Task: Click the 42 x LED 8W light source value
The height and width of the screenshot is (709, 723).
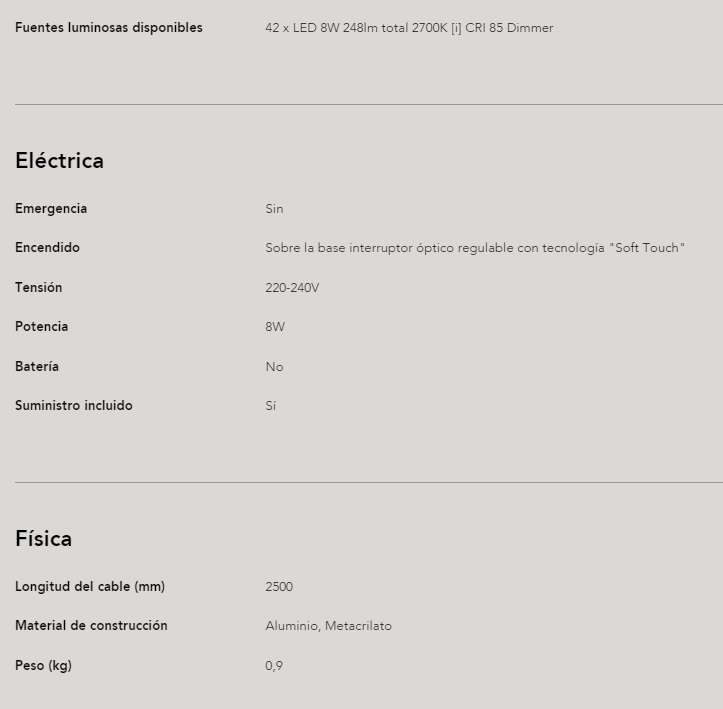Action: point(409,28)
